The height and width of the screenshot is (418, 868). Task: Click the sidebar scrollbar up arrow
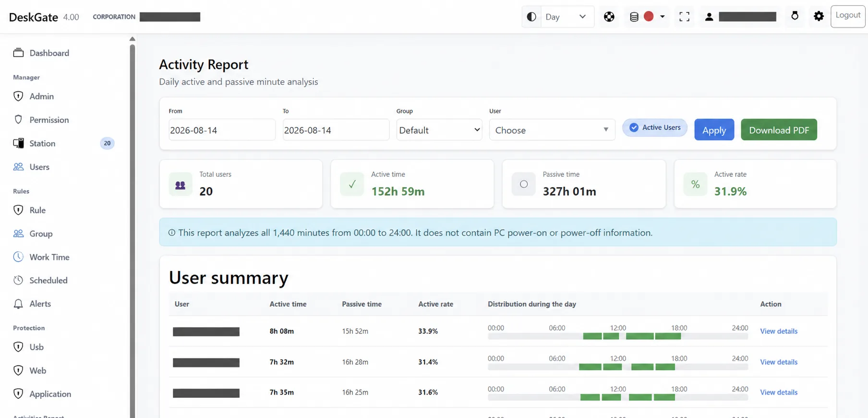pyautogui.click(x=132, y=39)
